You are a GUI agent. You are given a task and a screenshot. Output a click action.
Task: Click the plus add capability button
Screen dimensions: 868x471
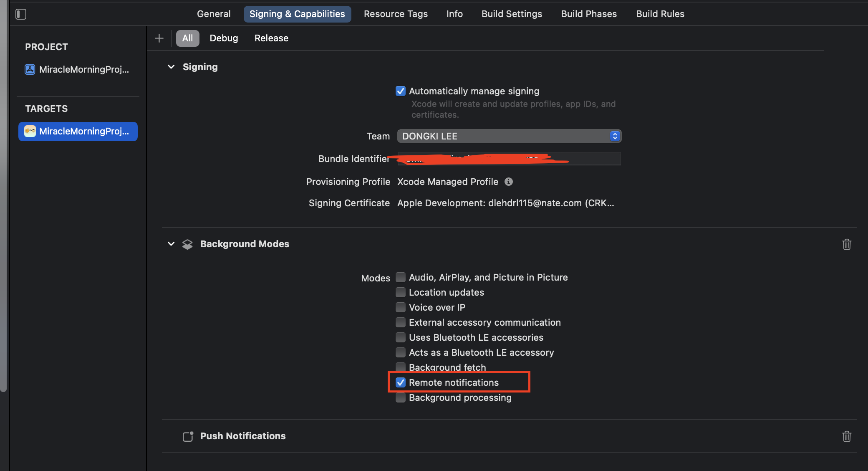click(x=159, y=38)
